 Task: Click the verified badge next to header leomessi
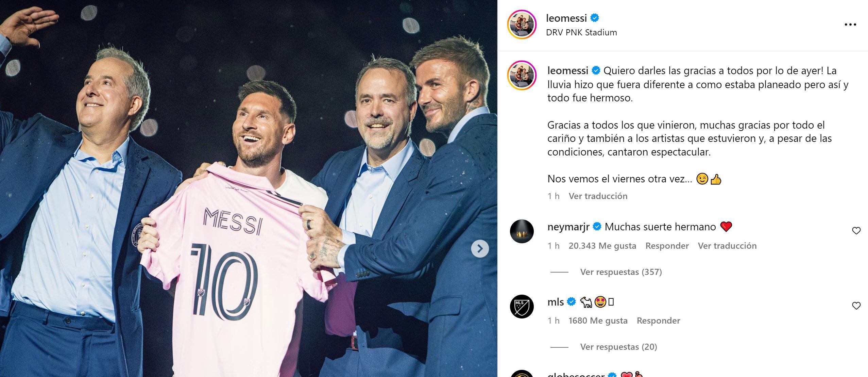tap(595, 18)
